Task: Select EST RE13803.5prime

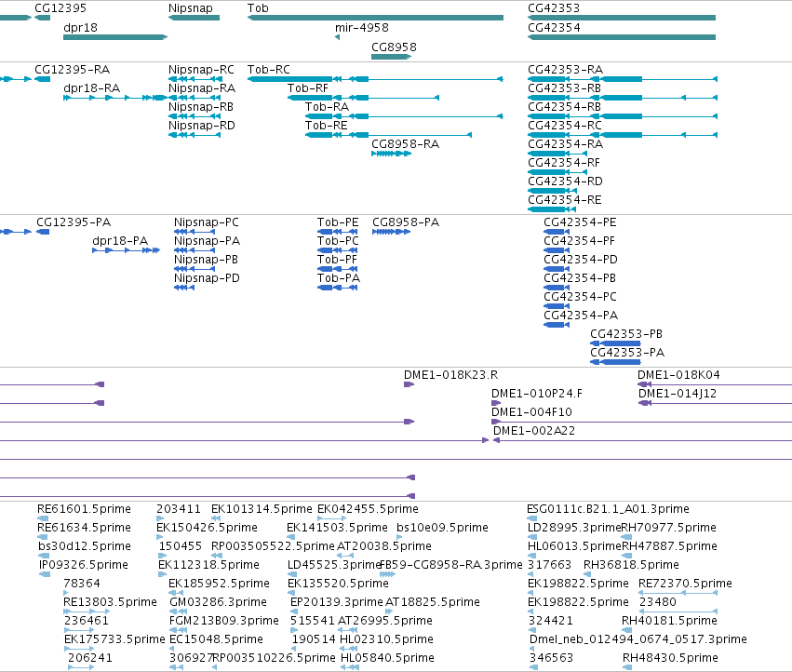Action: [x=87, y=612]
